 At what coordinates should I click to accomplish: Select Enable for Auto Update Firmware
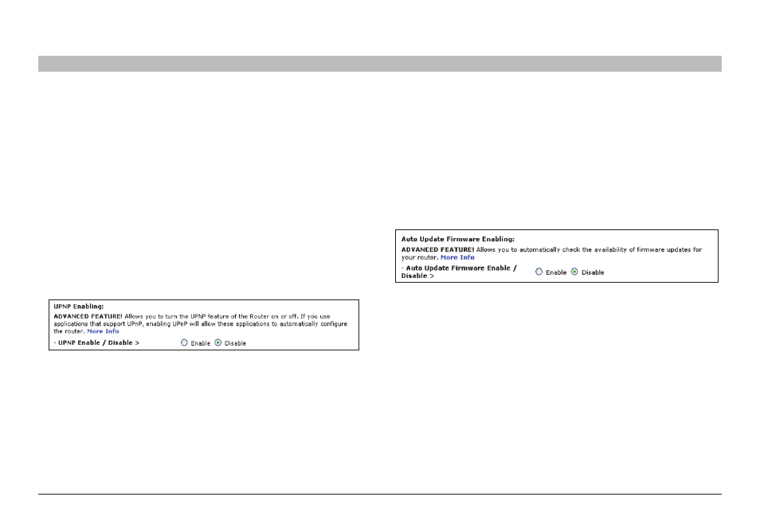point(539,272)
